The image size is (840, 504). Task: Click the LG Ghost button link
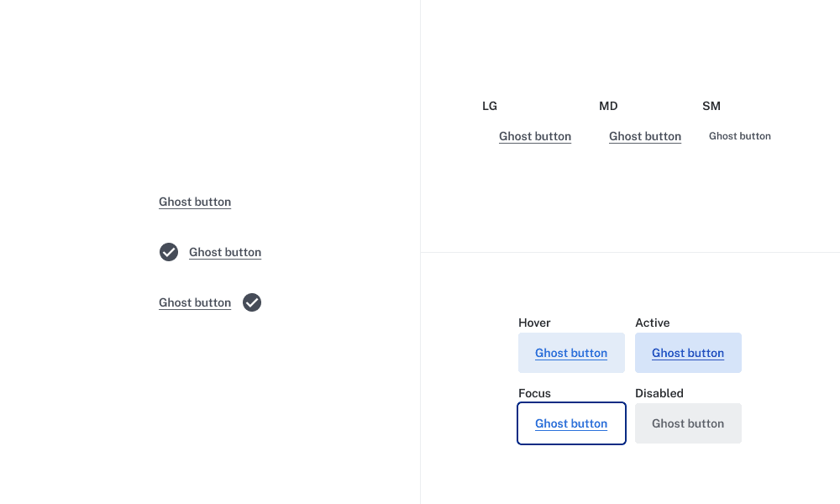tap(535, 136)
